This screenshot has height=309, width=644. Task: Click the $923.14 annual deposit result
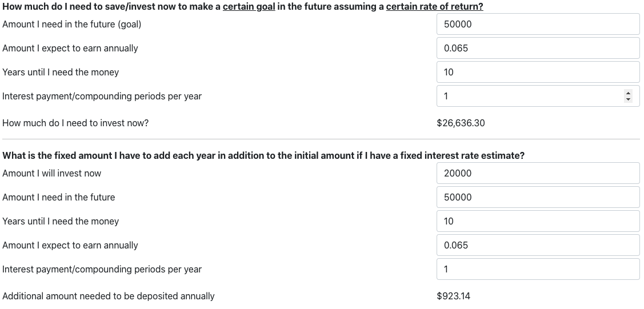tap(454, 296)
